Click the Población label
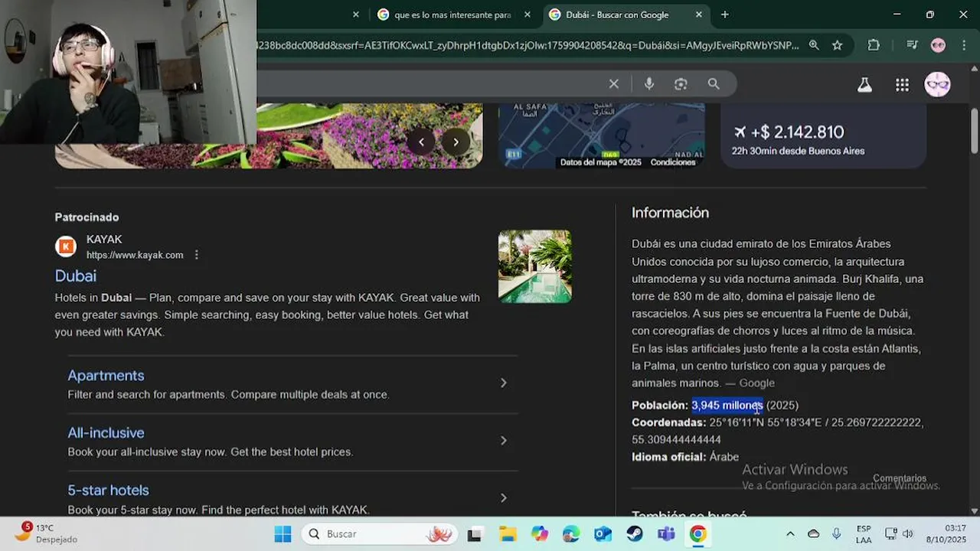Image resolution: width=980 pixels, height=551 pixels. tap(660, 405)
